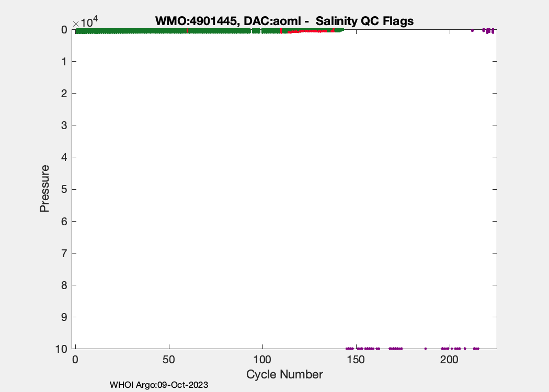Click the isolated bottom purple point near cycle 187
Screen dimensions: 549x392
pos(426,348)
